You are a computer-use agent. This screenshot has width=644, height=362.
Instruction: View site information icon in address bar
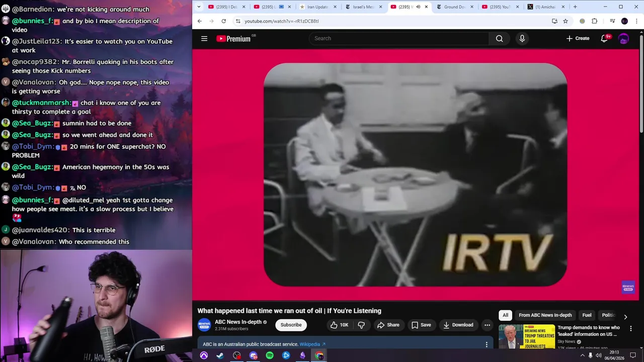(x=237, y=21)
